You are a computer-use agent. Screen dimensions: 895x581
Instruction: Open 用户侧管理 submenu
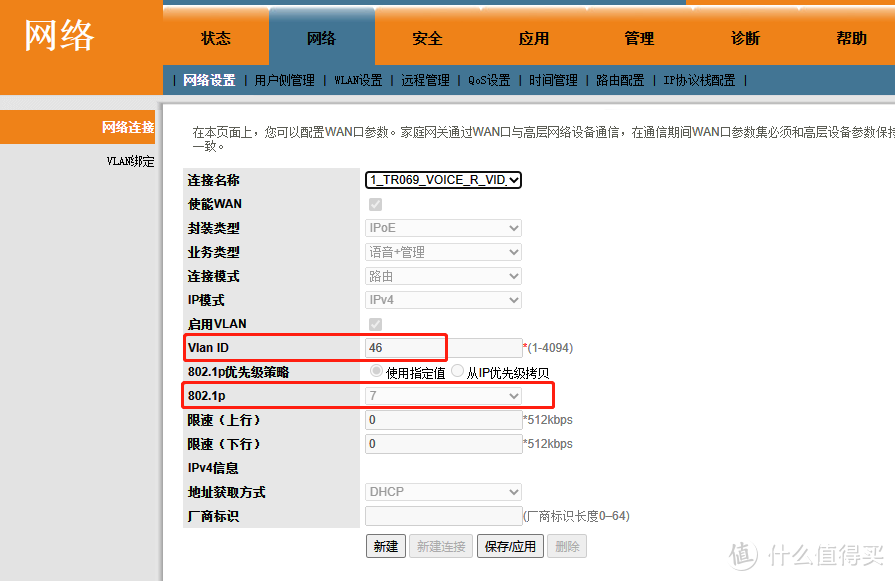(284, 80)
